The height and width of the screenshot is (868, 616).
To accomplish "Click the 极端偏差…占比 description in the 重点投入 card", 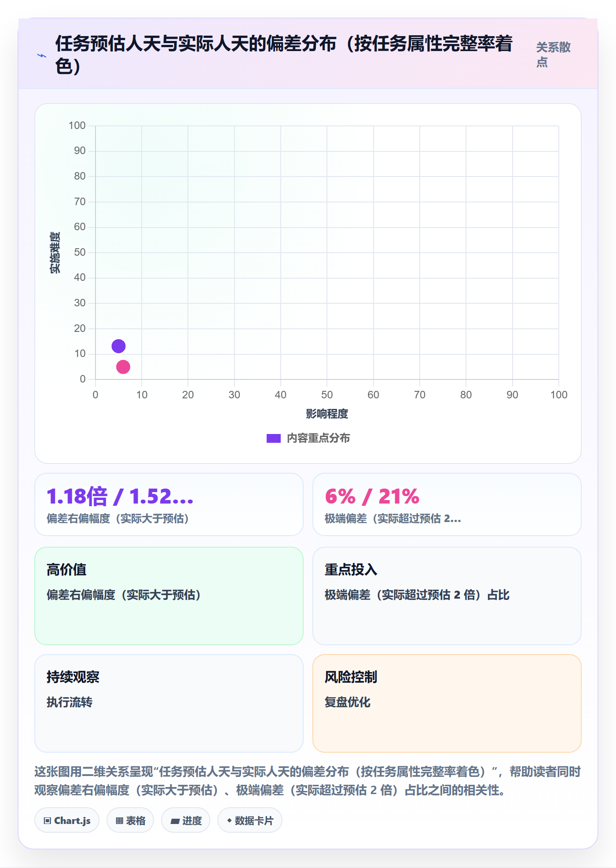I will coord(417,595).
